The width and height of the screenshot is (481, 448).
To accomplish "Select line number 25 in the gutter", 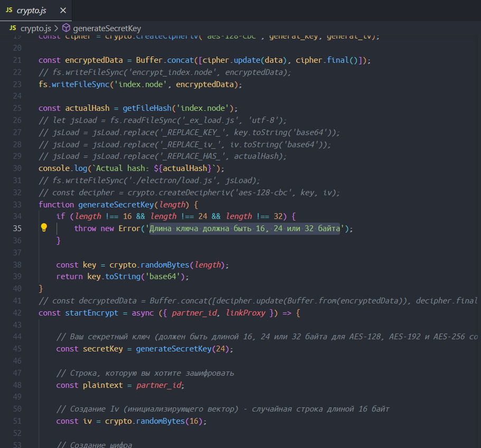I will (x=17, y=108).
